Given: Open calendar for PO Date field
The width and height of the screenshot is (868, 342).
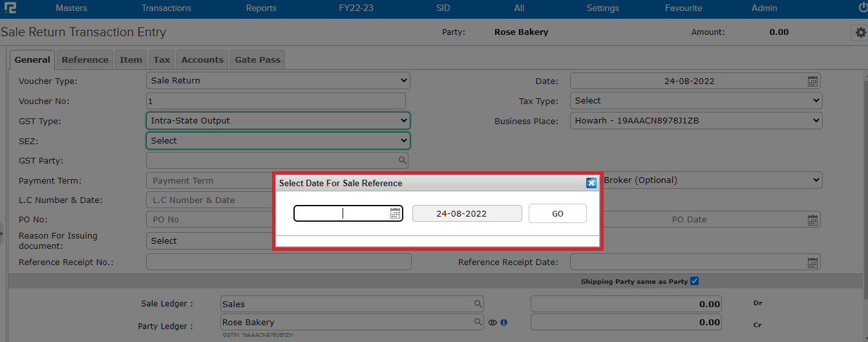Looking at the screenshot, I should (812, 220).
